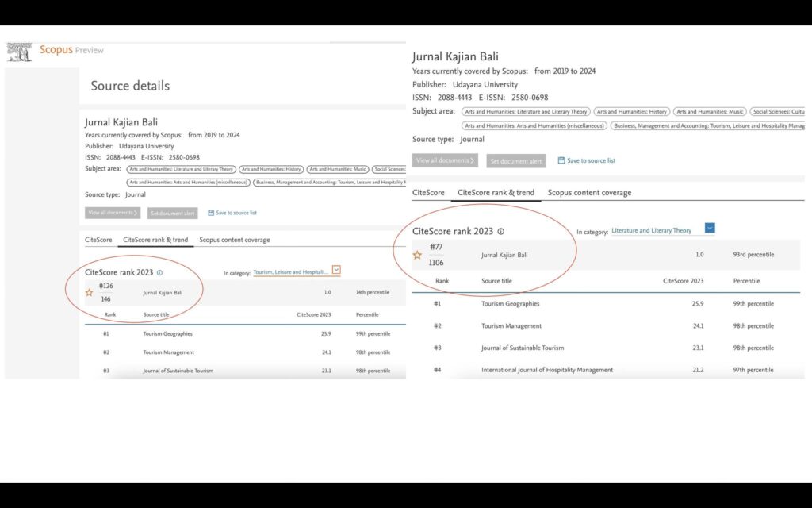Viewport: 812px width, 508px height.
Task: Open the Tourism, Leisure and Hospitality category dropdown
Action: pyautogui.click(x=336, y=270)
